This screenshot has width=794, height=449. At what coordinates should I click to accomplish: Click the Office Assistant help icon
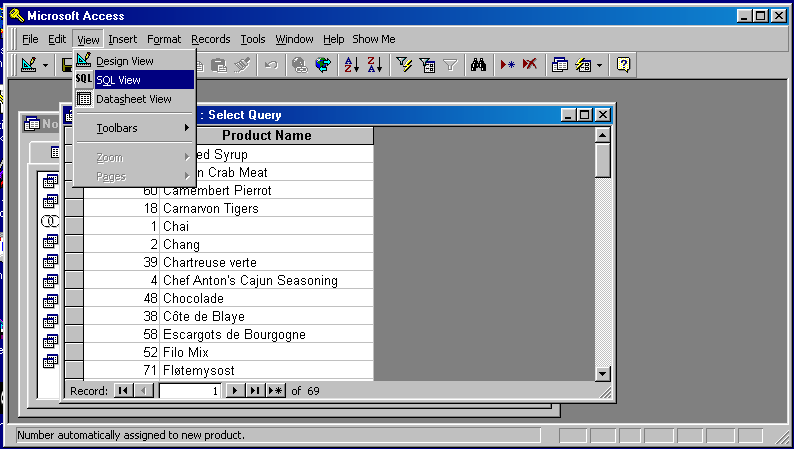click(x=623, y=65)
